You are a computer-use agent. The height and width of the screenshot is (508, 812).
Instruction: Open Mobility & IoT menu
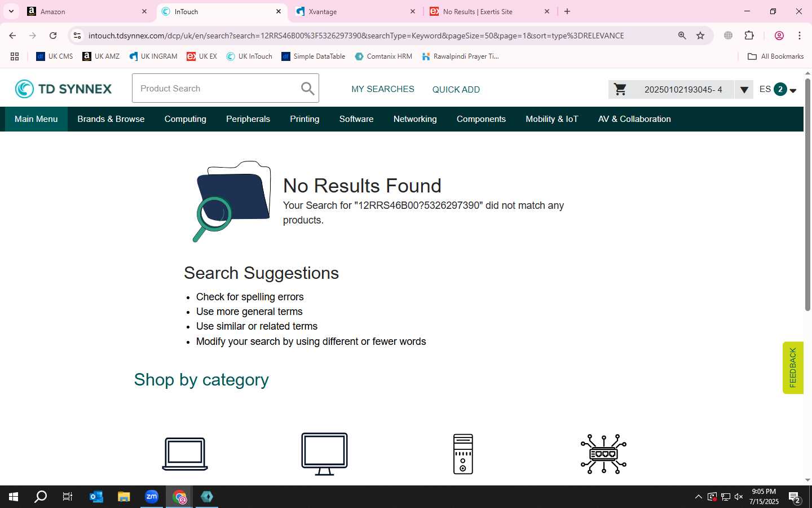pyautogui.click(x=552, y=119)
